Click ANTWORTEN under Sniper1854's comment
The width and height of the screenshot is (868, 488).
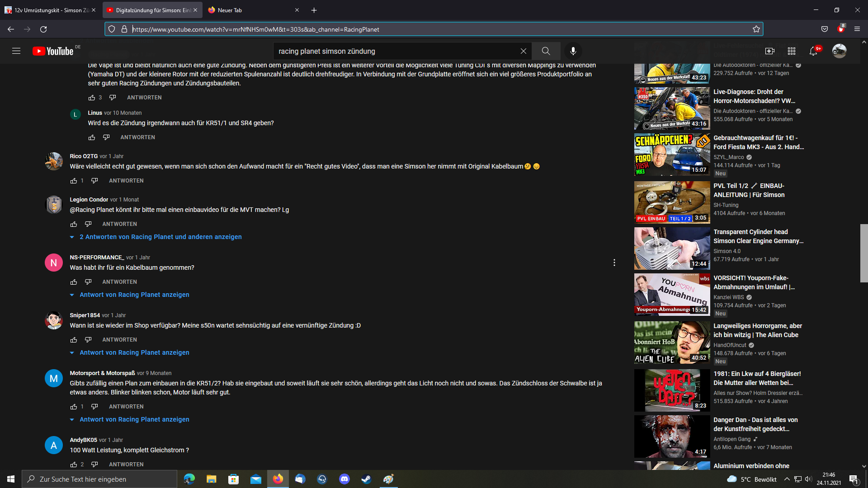pos(119,340)
